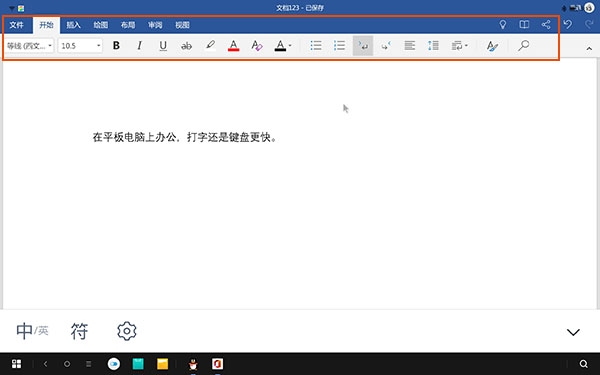Insert a numbered list
The width and height of the screenshot is (600, 375).
click(339, 46)
